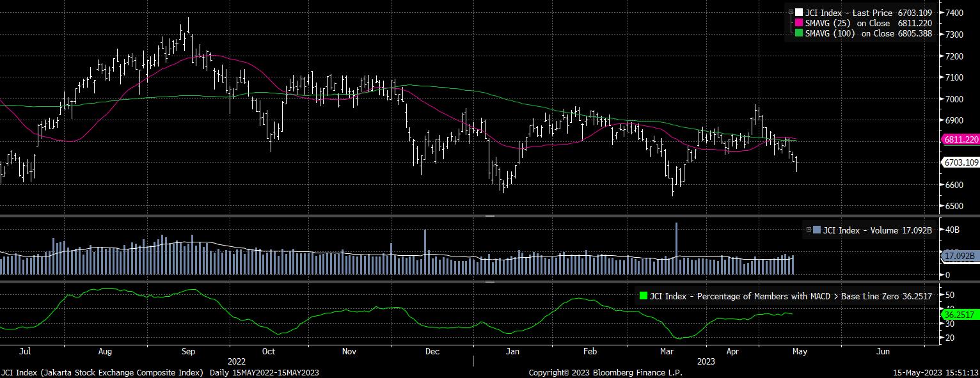The width and height of the screenshot is (980, 378).
Task: Click the 17.092B volume axis tag
Action: click(959, 256)
